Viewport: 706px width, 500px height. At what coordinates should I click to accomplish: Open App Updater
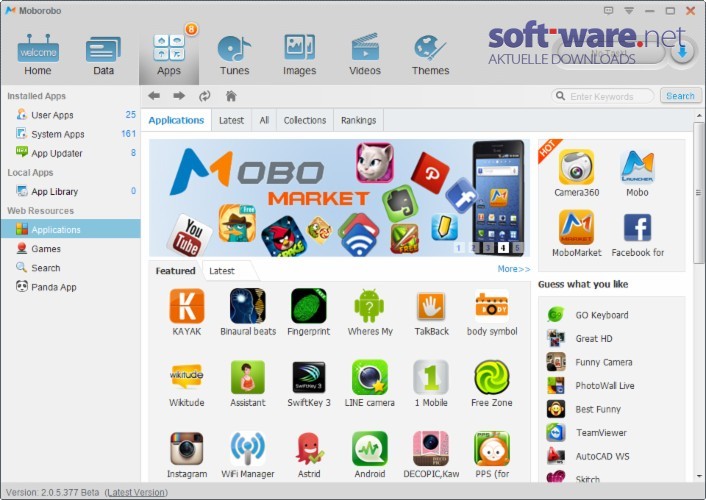[x=71, y=153]
